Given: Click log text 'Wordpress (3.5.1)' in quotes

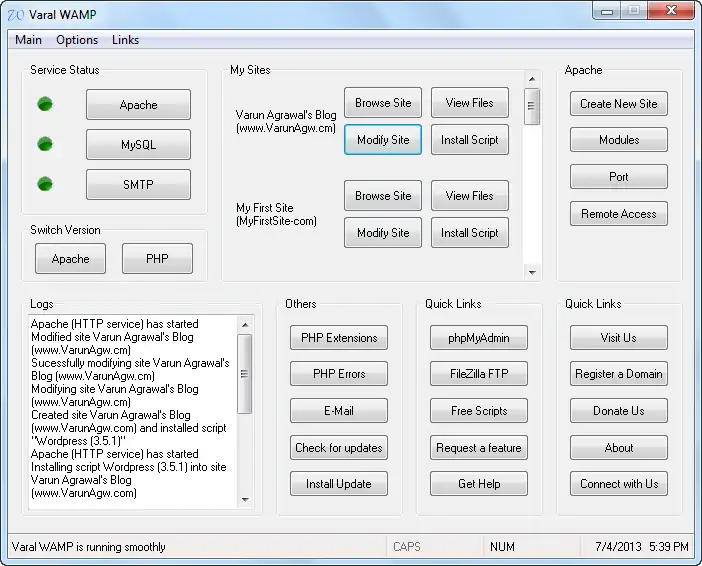Looking at the screenshot, I should pos(78,441).
